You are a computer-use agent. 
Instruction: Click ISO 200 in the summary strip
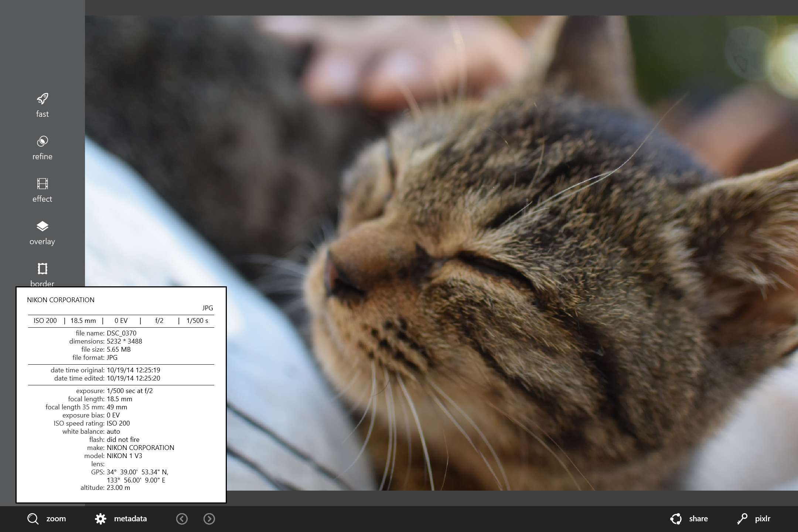45,321
